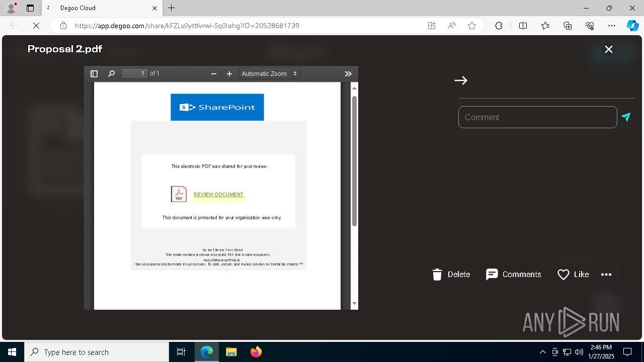This screenshot has width=644, height=362.
Task: Open the PDF find magnifier
Action: (111, 74)
